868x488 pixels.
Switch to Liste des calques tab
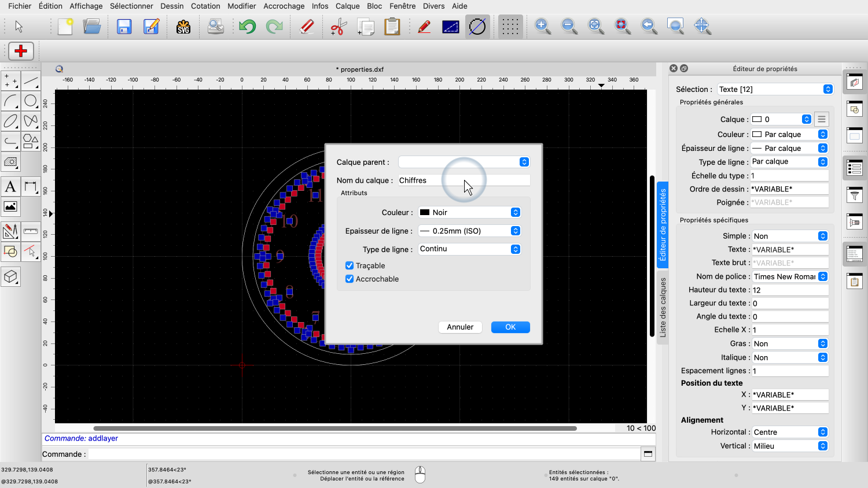[663, 308]
